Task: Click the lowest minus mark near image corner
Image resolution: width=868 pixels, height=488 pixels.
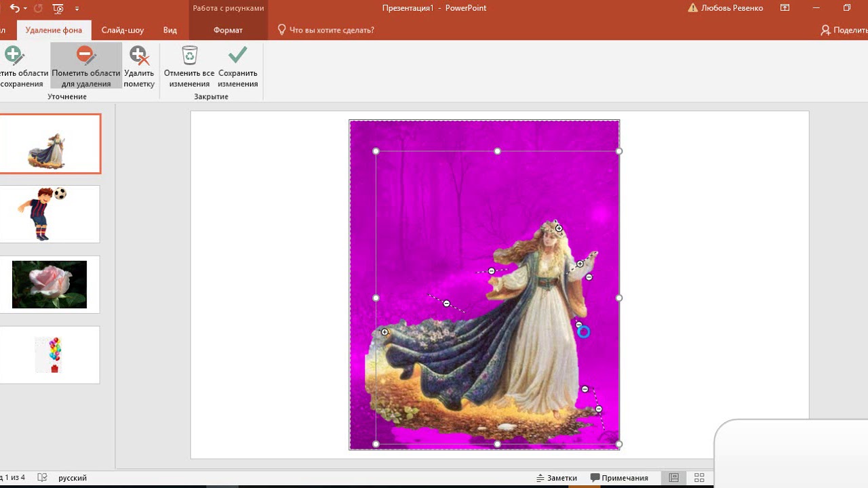Action: pyautogui.click(x=599, y=409)
